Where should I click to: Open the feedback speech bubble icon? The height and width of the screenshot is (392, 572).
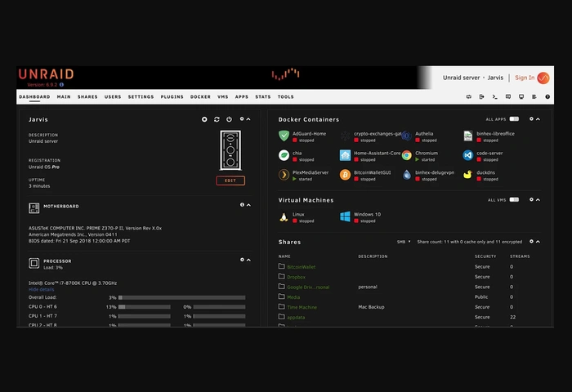click(x=507, y=96)
